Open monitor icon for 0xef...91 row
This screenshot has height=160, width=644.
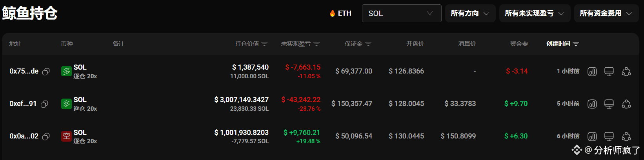click(x=609, y=104)
